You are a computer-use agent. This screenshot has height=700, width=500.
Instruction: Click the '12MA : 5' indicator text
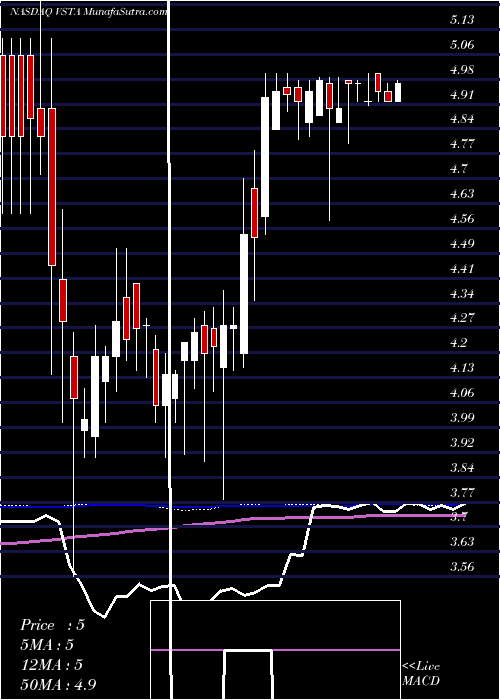[x=50, y=665]
